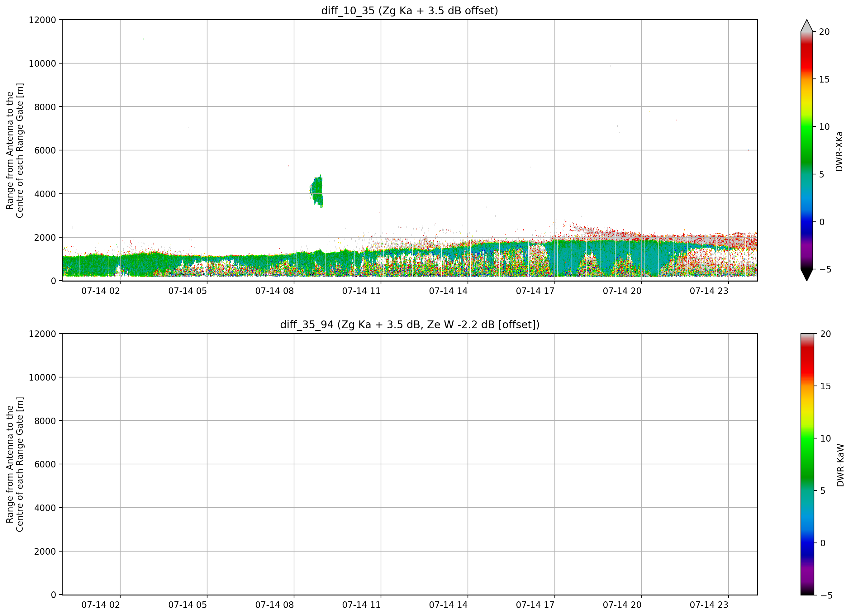This screenshot has height=616, width=851.
Task: Click the "07-14 17" tick label under the bottom plot
Action: pos(535,605)
